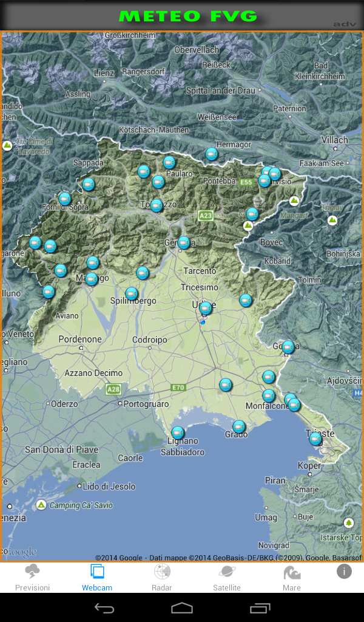The height and width of the screenshot is (622, 364).
Task: Tap the METEO FVG title
Action: 187,16
